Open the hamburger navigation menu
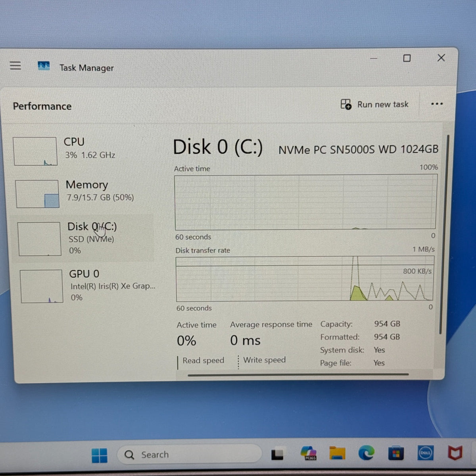 pos(15,65)
